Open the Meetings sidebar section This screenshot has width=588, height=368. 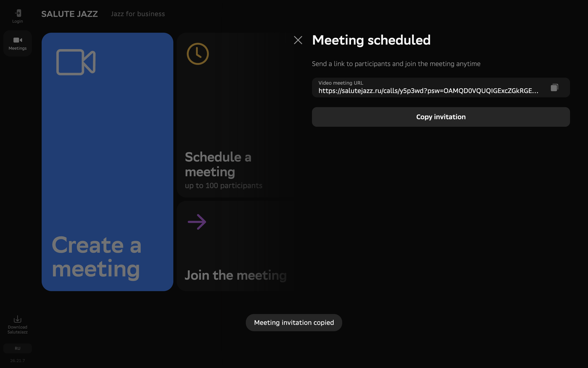click(18, 43)
